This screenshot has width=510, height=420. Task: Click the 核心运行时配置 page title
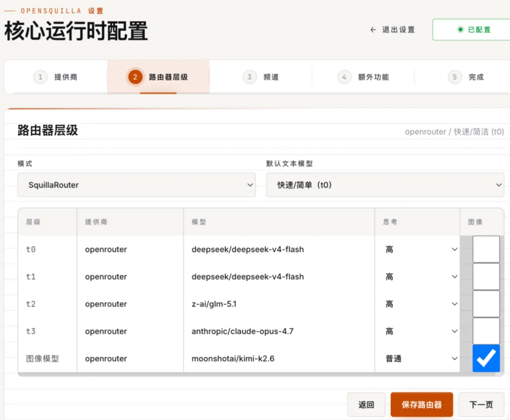(76, 31)
